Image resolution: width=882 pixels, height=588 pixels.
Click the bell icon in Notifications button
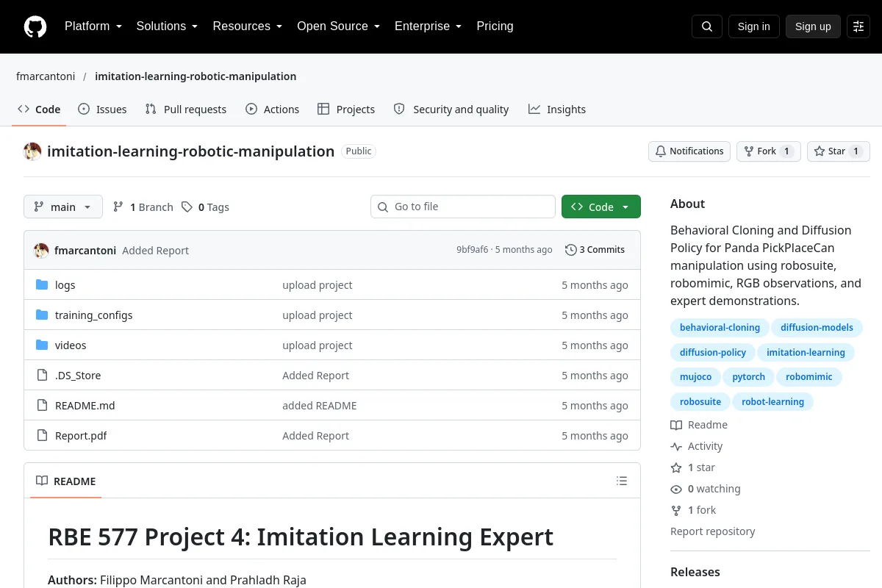pyautogui.click(x=661, y=151)
